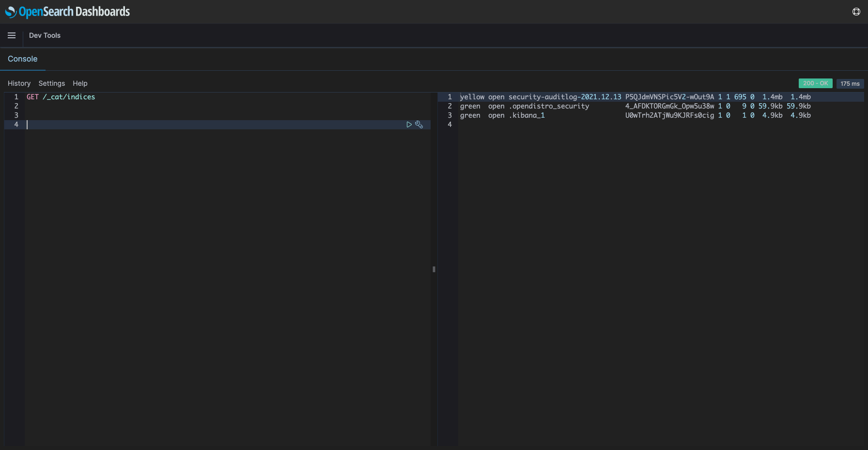Screen dimensions: 868x450
Task: Open the navigation hamburger menu
Action: tap(12, 35)
